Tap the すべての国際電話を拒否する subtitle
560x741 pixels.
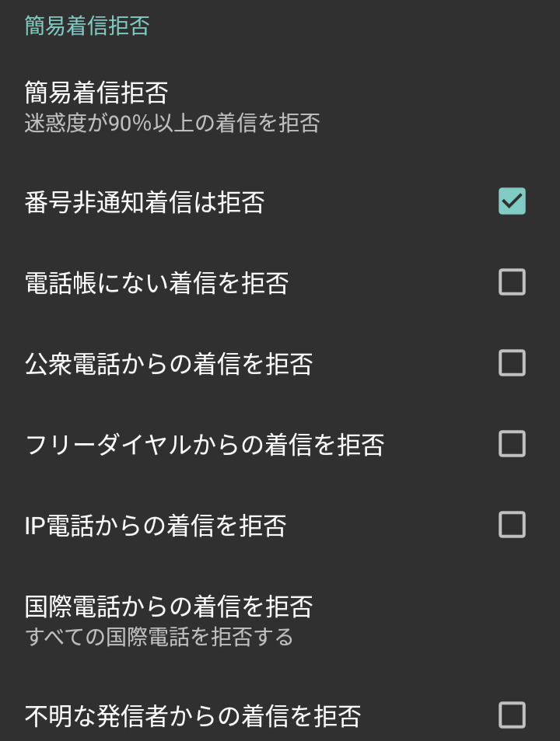159,637
